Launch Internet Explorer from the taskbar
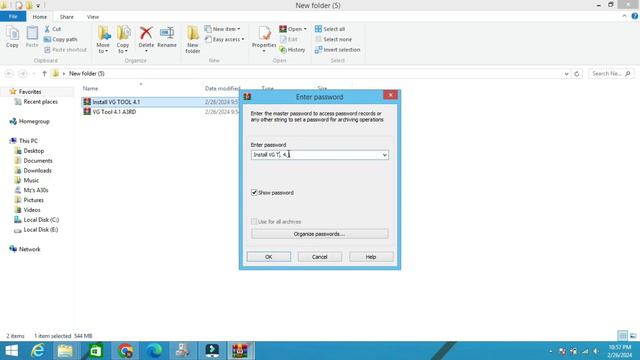The height and width of the screenshot is (360, 640). tap(38, 351)
